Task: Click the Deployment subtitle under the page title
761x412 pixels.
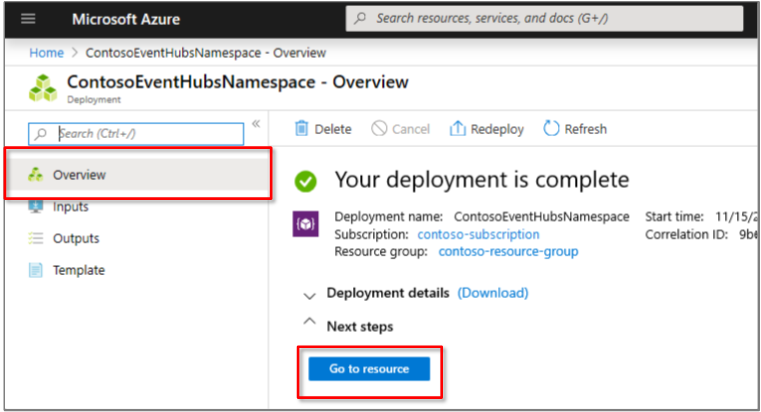Action: click(x=94, y=99)
